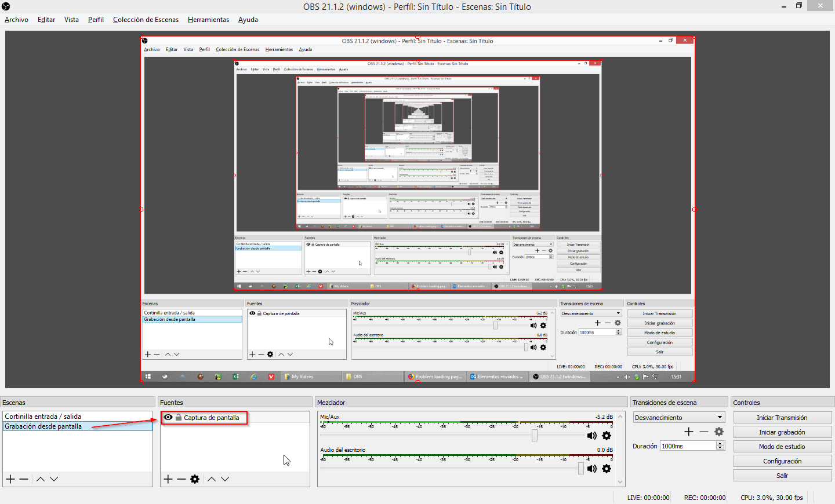Move the source down in Fuentes list
Screen dimensions: 835x504
point(225,479)
